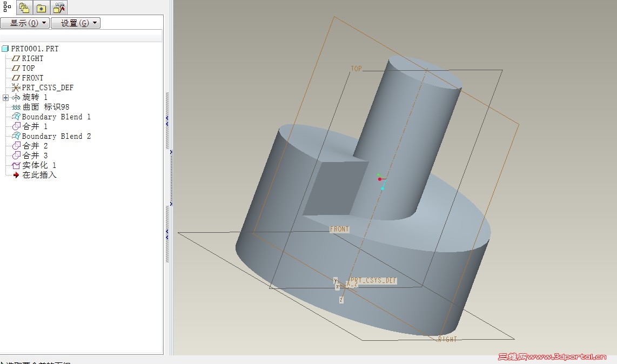Select Boundary Blend 2 in model tree
Viewport: 617px width, 364px height.
coord(56,136)
